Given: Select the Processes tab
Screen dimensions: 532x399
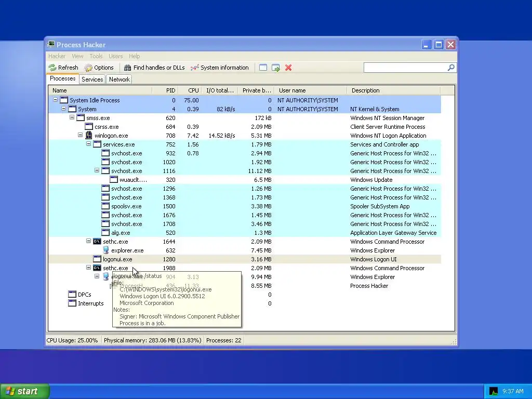Looking at the screenshot, I should point(63,79).
